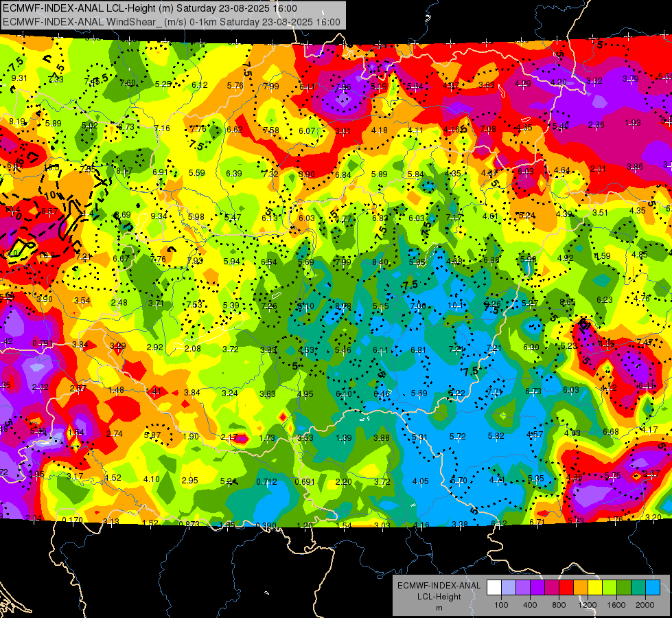
Task: Click the wind shear value 3.24
Action: pyautogui.click(x=230, y=393)
